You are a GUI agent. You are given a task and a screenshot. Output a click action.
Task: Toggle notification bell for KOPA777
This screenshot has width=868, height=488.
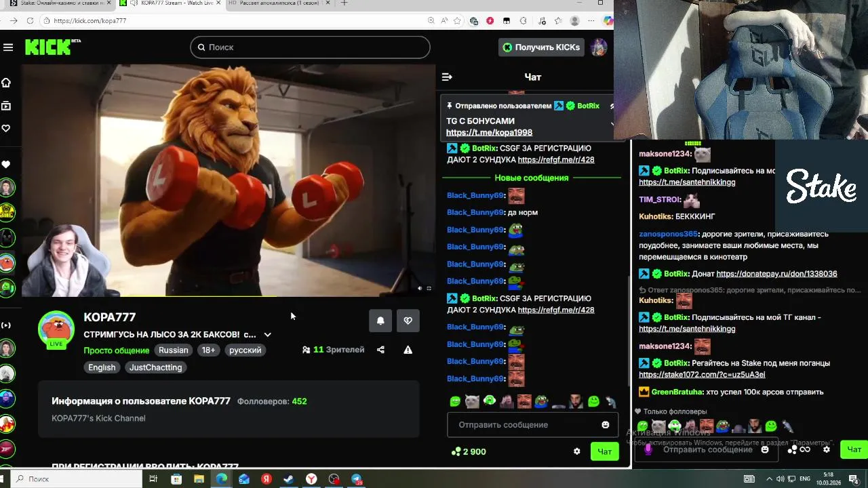click(380, 321)
